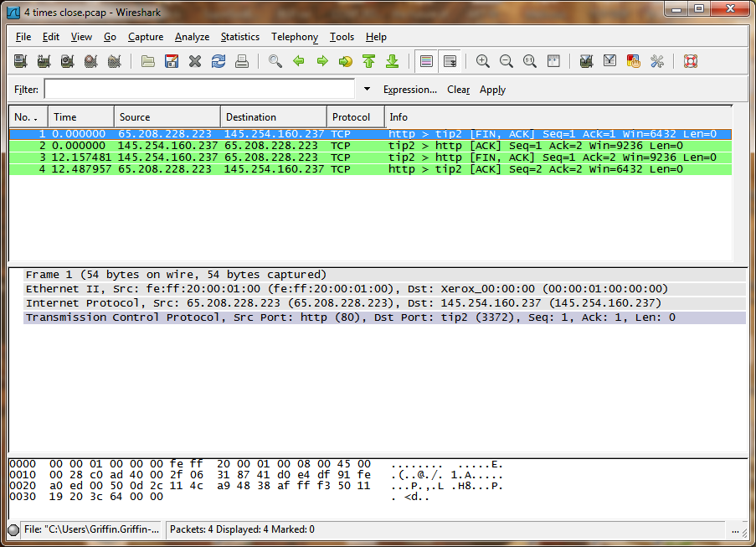This screenshot has width=756, height=547.
Task: Sort packets by Time column header
Action: coord(81,117)
